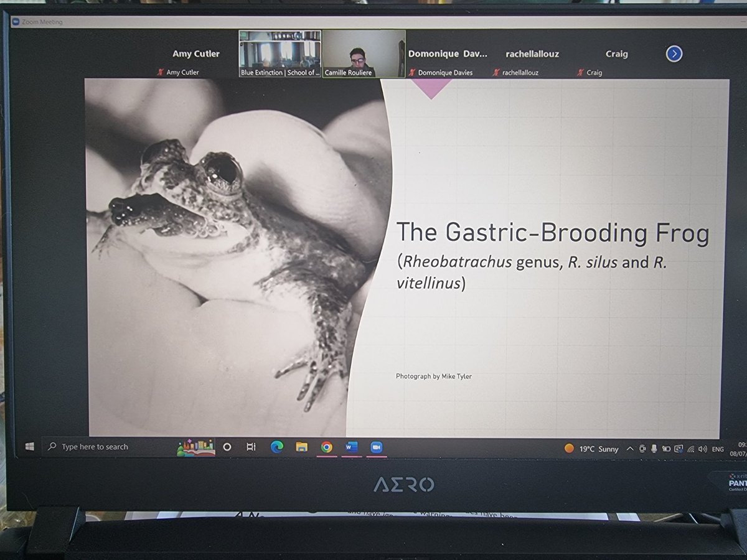Viewport: 747px width, 560px height.
Task: Switch to Microsoft Word on the taskbar
Action: pyautogui.click(x=351, y=447)
